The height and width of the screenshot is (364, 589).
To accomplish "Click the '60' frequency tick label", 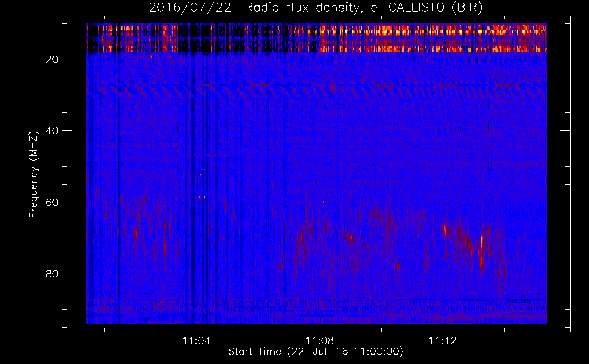I will tap(52, 202).
